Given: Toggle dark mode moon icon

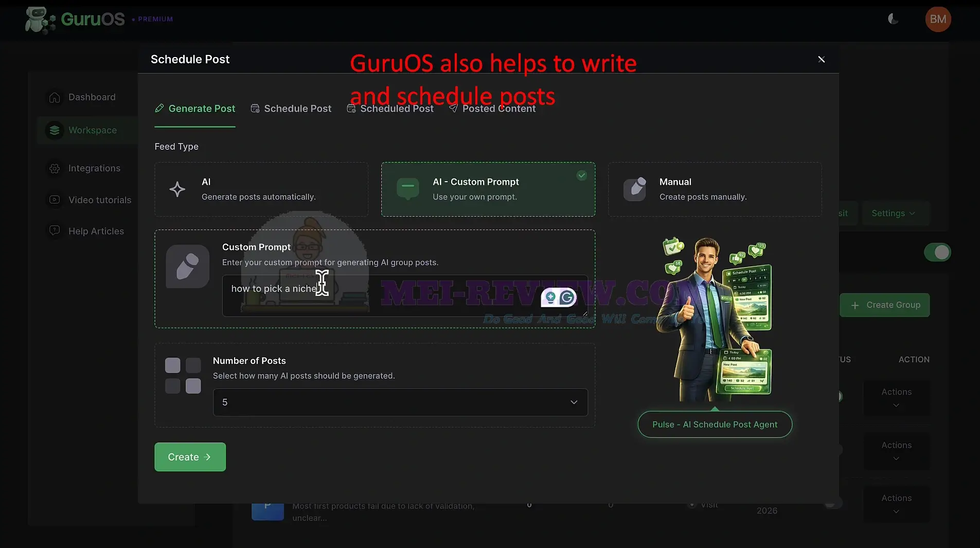Looking at the screenshot, I should [x=893, y=19].
